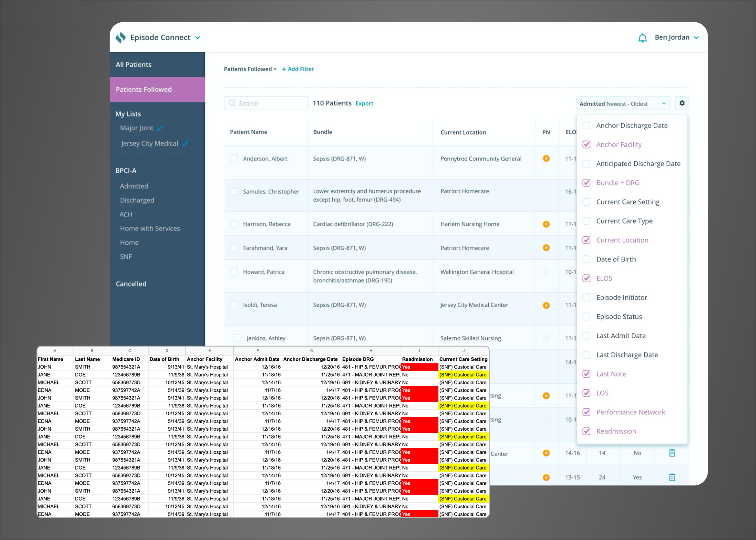Select Patients Followed sidebar item

pos(157,90)
